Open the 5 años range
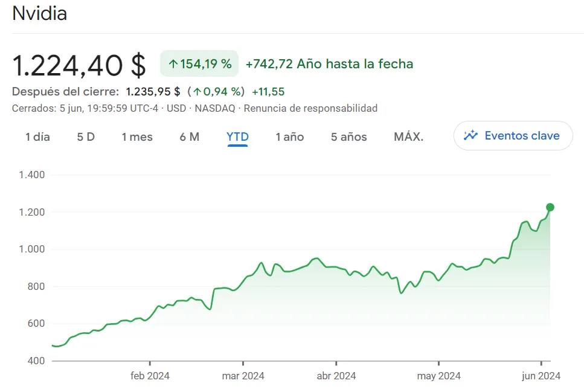Screen dimensions: 584x392 click(x=349, y=137)
